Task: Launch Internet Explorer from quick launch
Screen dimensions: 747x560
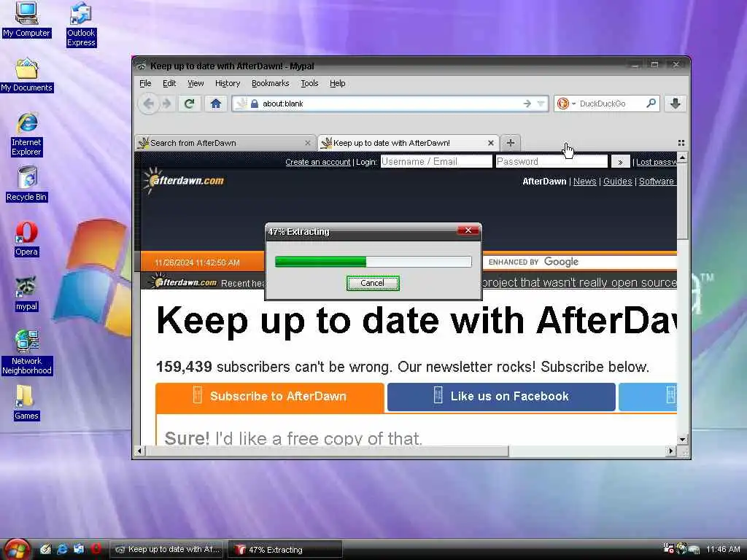Action: [62, 549]
